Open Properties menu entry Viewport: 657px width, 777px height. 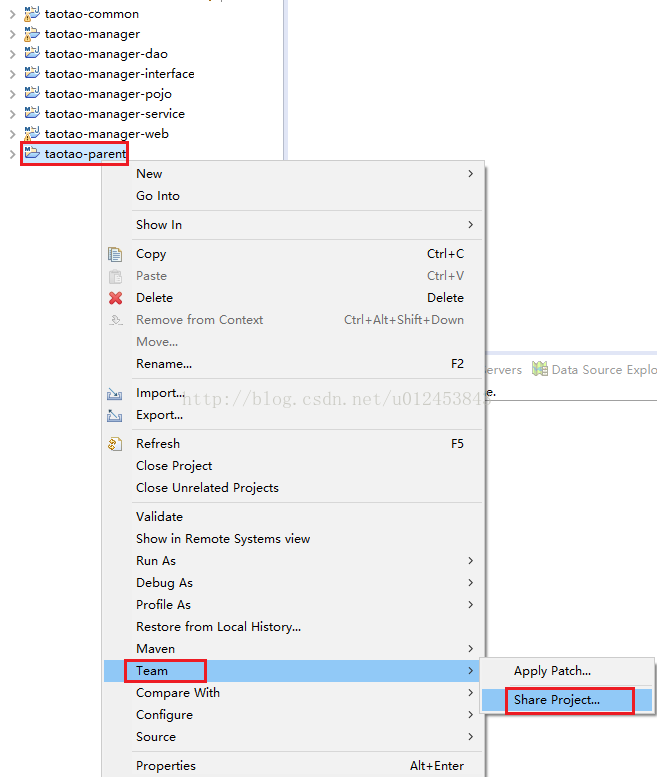[x=293, y=766]
